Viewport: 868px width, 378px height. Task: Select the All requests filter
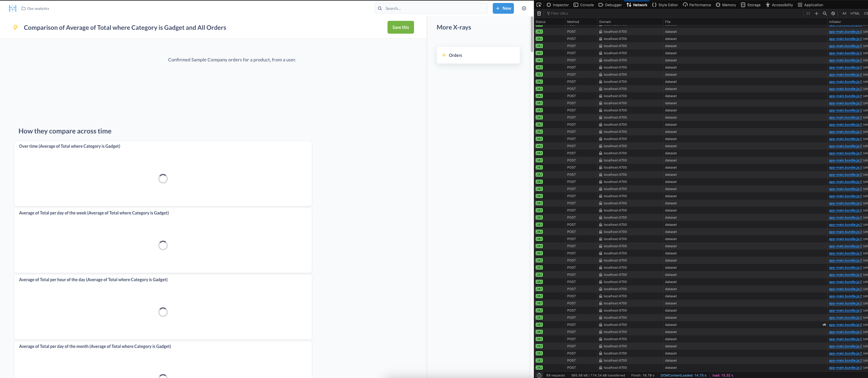[x=844, y=13]
